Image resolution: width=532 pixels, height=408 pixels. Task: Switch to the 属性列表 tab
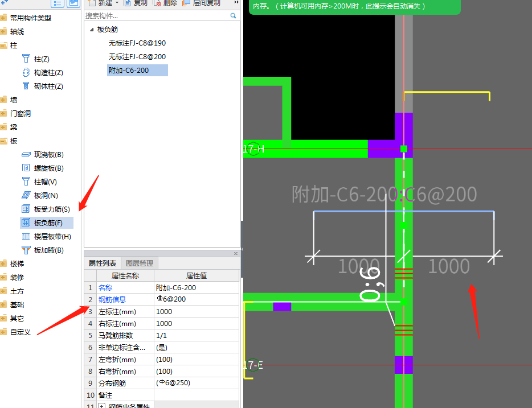click(103, 263)
